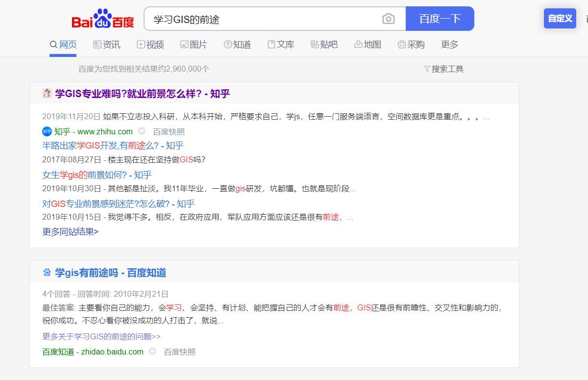The image size is (588, 380).
Task: Open the 更多 search category menu
Action: point(450,45)
